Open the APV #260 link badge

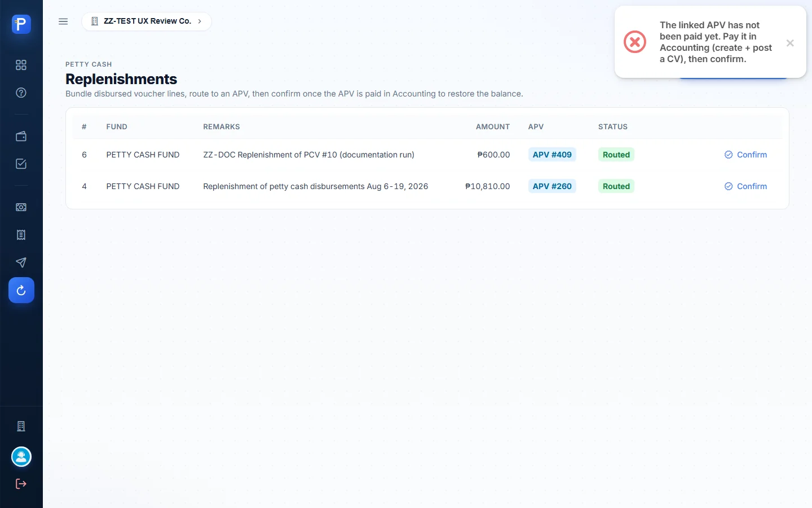tap(552, 186)
